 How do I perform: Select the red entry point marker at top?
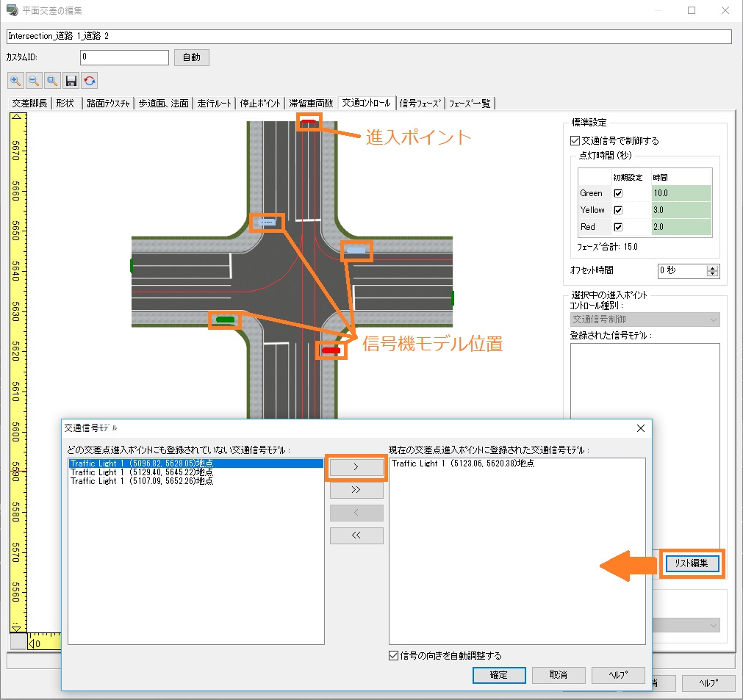(x=309, y=122)
